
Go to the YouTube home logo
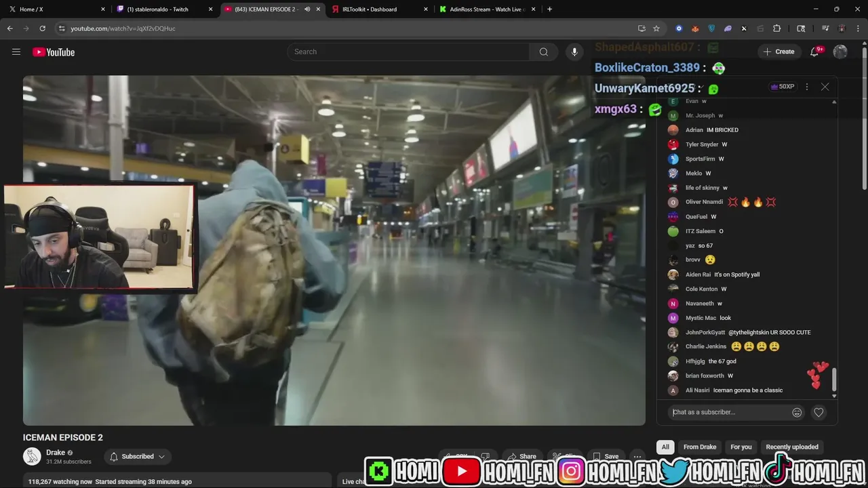point(54,52)
